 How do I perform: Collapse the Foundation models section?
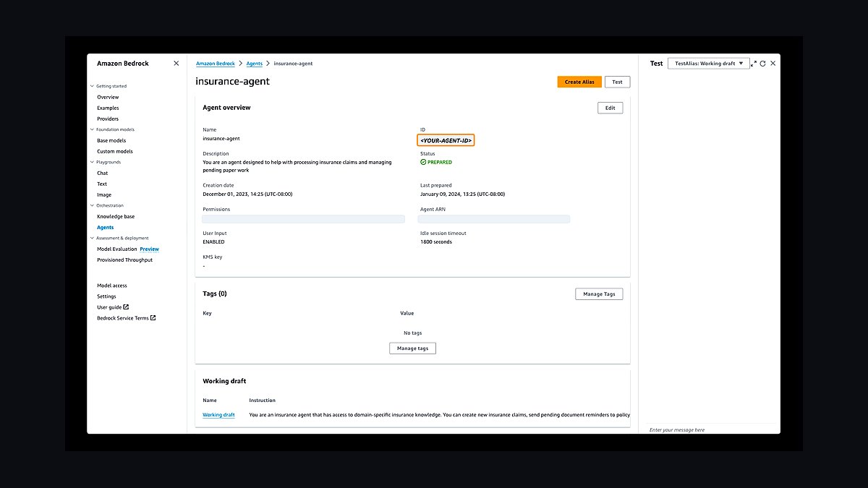point(92,129)
